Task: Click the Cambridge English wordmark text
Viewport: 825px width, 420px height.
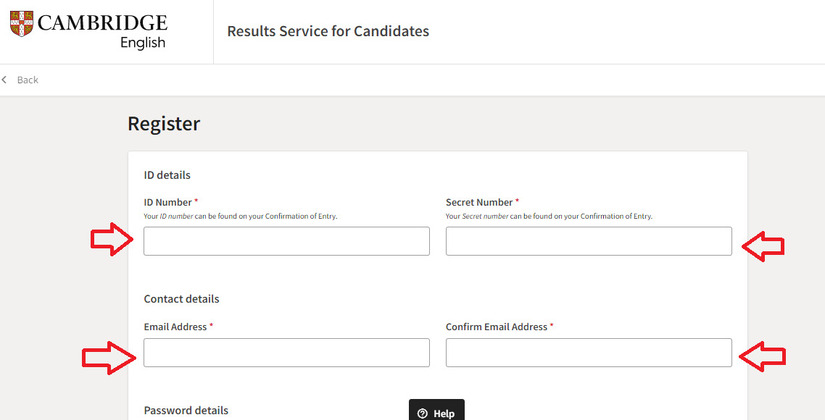Action: (x=102, y=31)
